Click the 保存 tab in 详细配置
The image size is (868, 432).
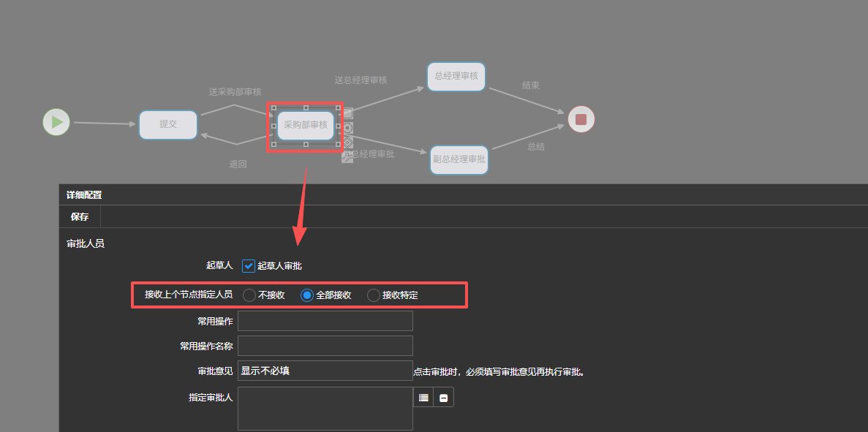(x=80, y=216)
